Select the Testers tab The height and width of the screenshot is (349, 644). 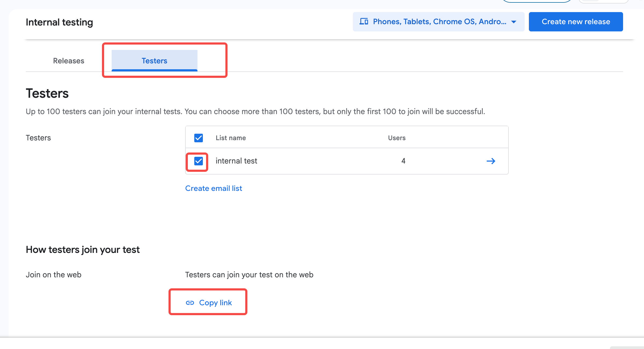154,61
